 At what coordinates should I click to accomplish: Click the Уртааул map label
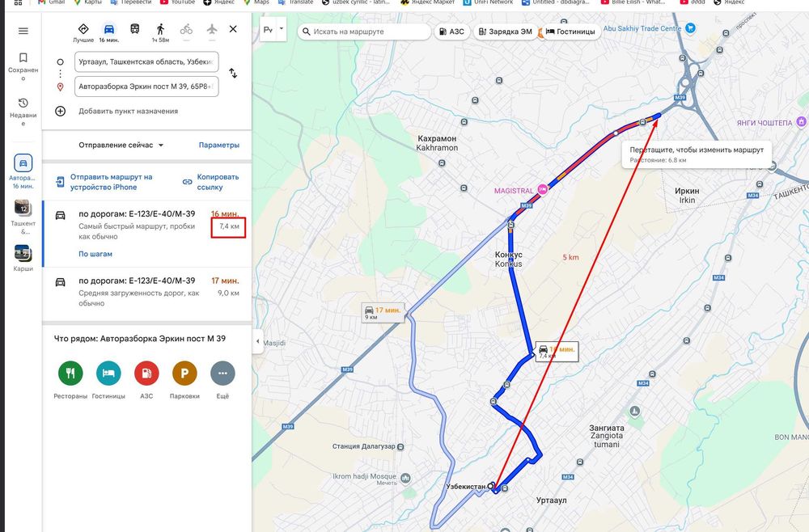(x=551, y=500)
